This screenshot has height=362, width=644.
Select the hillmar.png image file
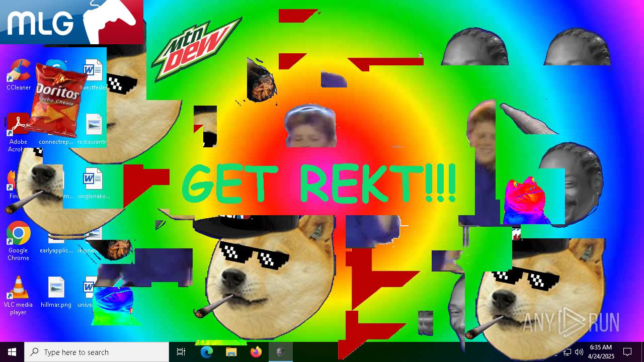tap(56, 292)
